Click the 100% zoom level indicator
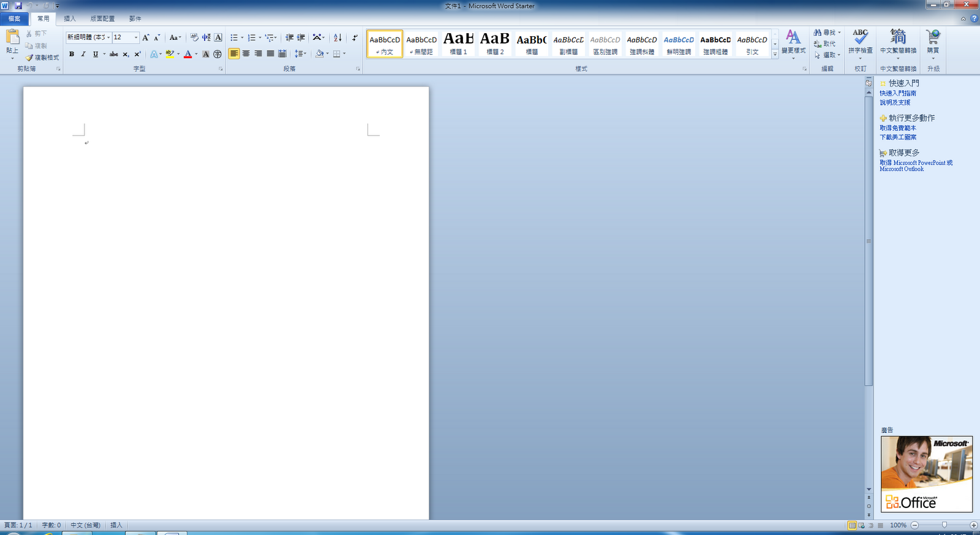980x535 pixels. 898,525
